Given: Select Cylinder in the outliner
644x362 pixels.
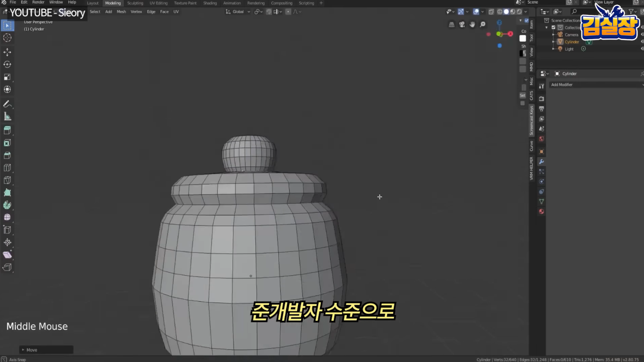Looking at the screenshot, I should tap(572, 42).
